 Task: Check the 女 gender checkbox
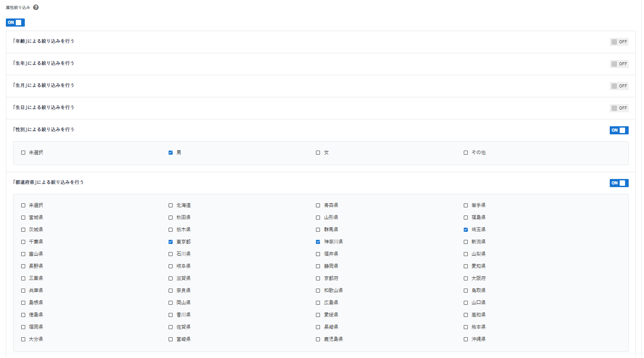click(318, 153)
